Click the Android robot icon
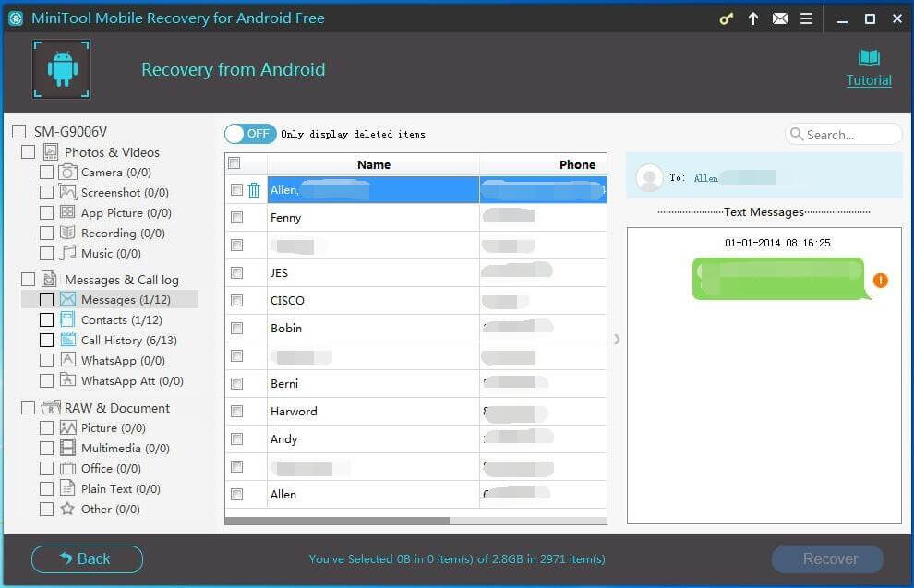The width and height of the screenshot is (914, 588). [62, 68]
